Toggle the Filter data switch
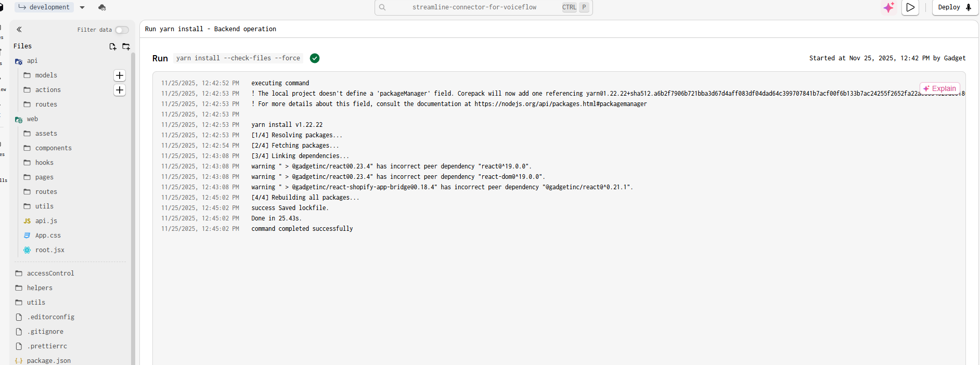This screenshot has height=365, width=980. click(x=122, y=30)
